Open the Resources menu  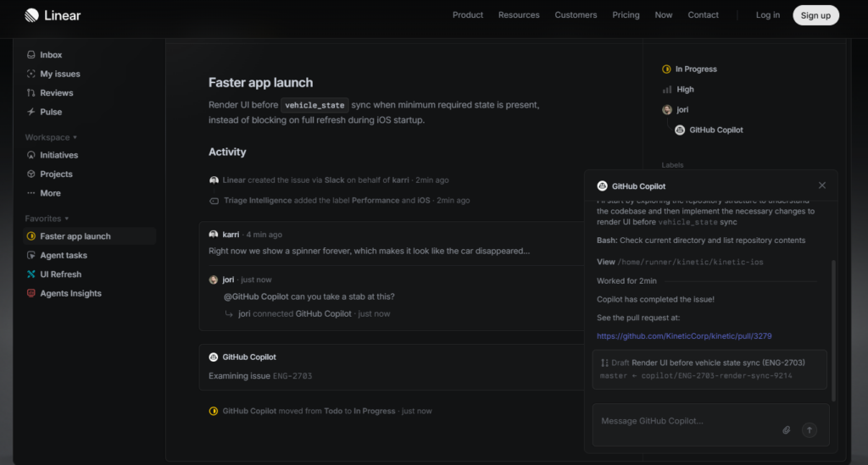click(x=519, y=15)
